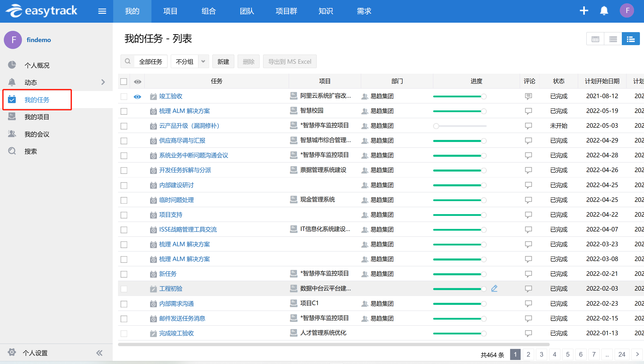This screenshot has height=364, width=644.
Task: Check the select-all checkbox in header
Action: (x=124, y=82)
